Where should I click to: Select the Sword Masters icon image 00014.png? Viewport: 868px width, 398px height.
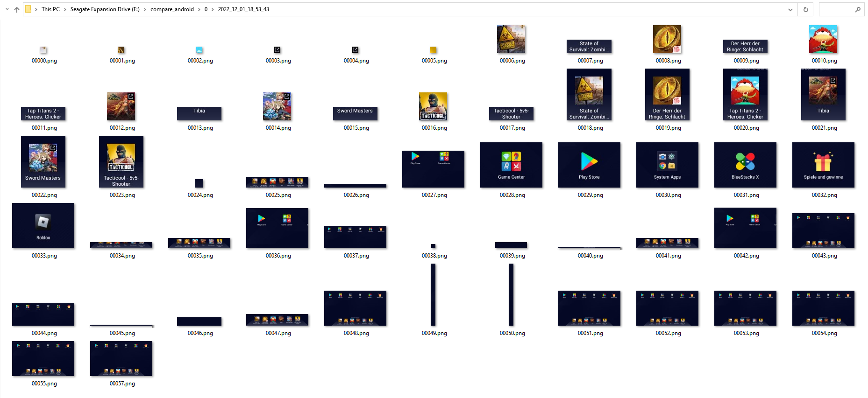(277, 106)
